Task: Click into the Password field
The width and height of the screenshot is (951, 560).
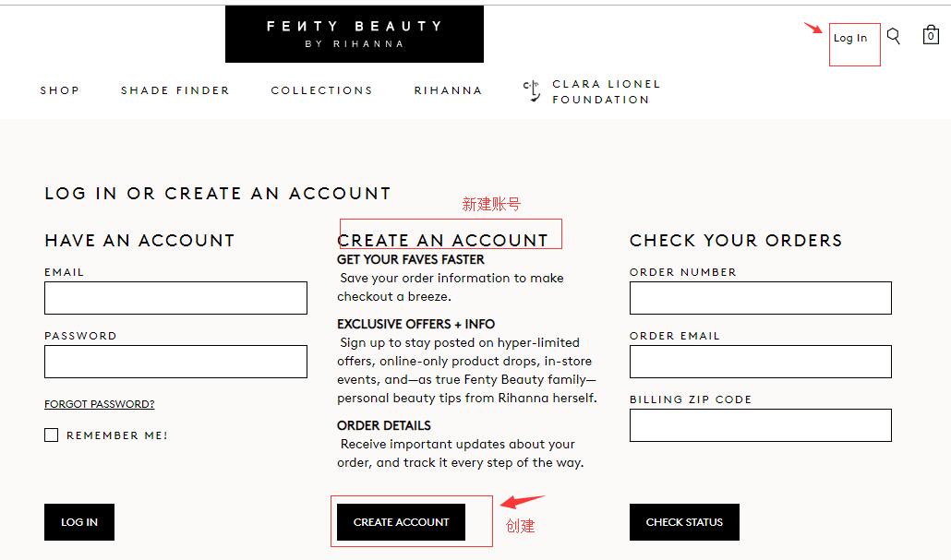Action: coord(175,362)
